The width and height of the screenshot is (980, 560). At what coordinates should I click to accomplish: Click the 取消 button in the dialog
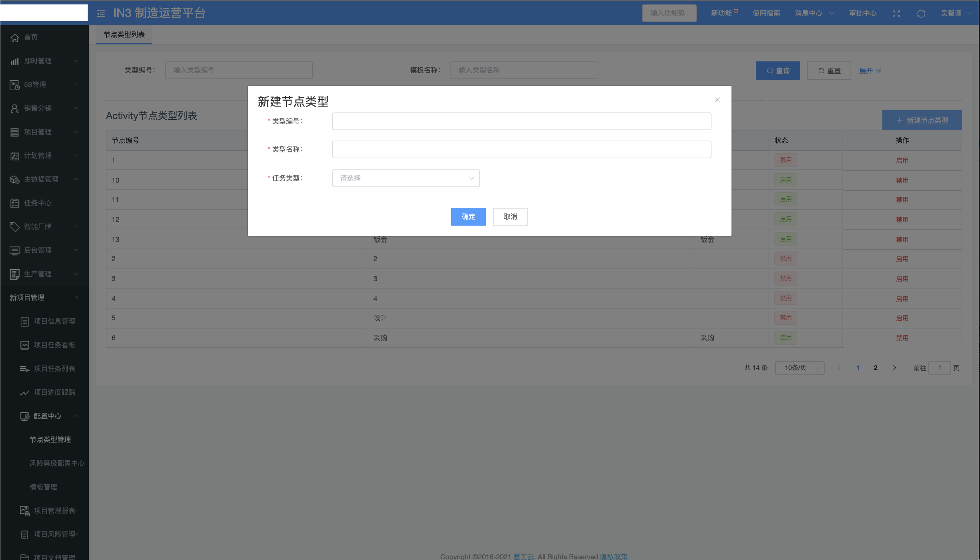click(x=510, y=216)
